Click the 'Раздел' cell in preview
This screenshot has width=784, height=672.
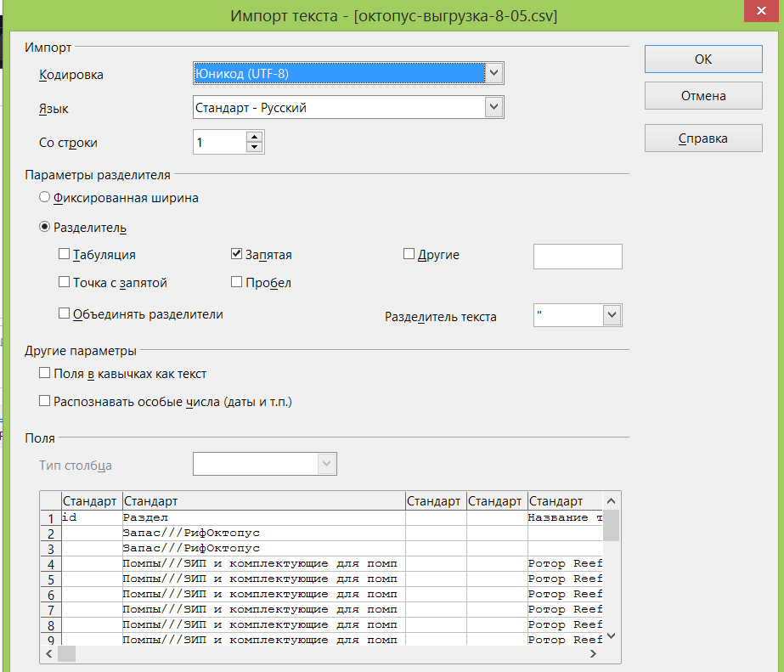click(x=263, y=517)
